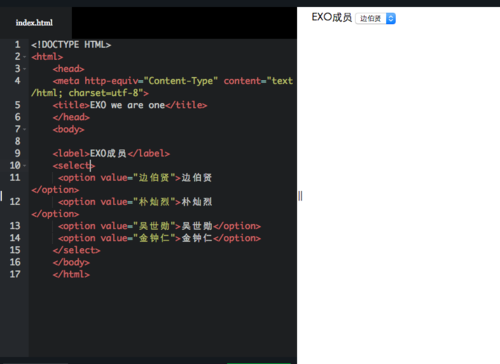Open the index.html editor tab
500x364 pixels.
pyautogui.click(x=34, y=23)
